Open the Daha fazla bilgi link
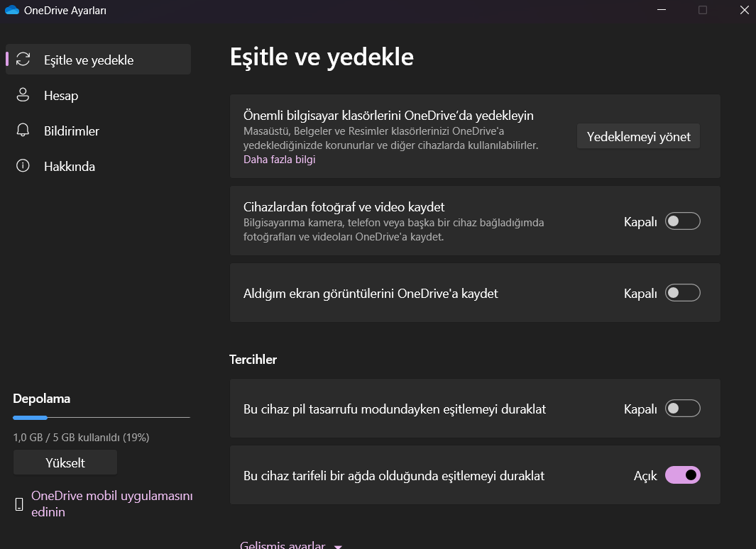The width and height of the screenshot is (756, 549). pyautogui.click(x=279, y=160)
